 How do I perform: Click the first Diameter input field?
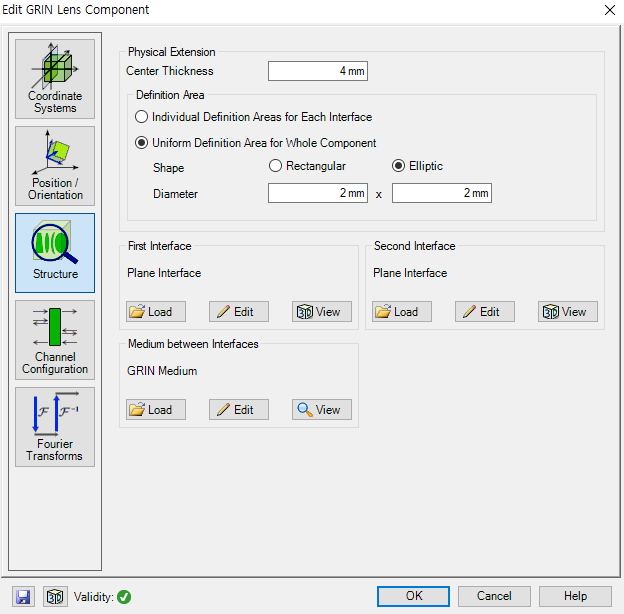tap(318, 193)
